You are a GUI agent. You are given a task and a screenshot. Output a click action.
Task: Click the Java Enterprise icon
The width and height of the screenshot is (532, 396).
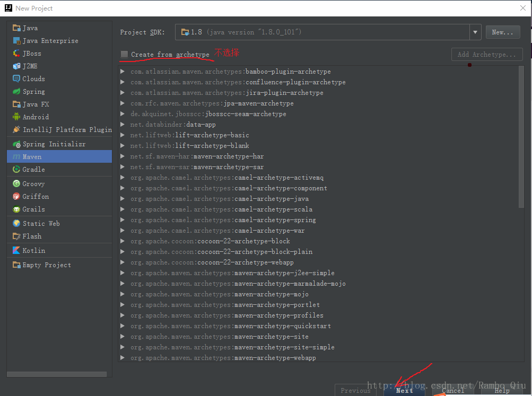coord(16,41)
